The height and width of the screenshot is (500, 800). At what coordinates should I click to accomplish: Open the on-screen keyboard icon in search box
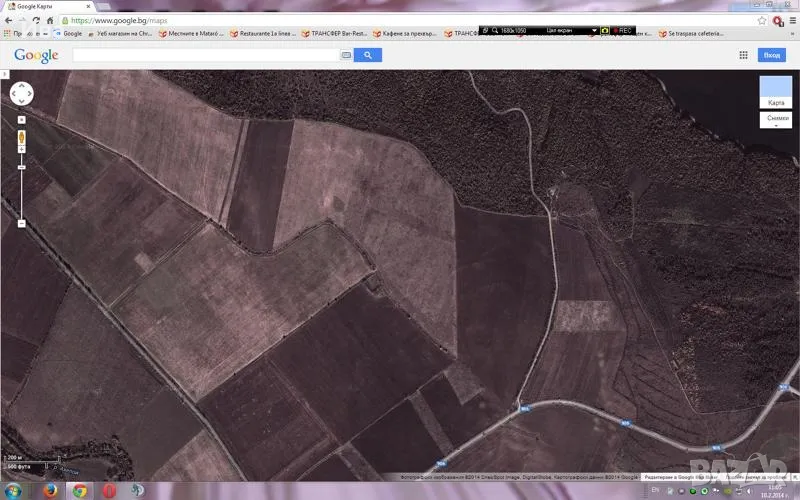click(x=346, y=56)
